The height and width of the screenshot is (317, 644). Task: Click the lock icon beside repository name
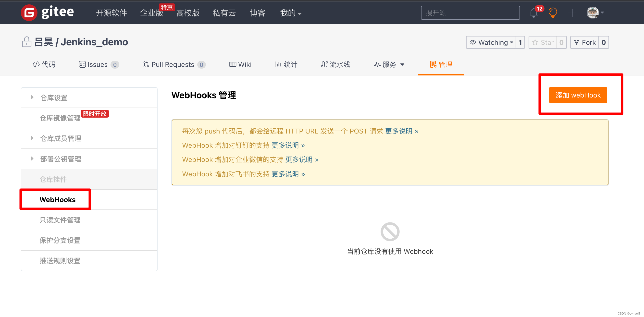click(26, 42)
